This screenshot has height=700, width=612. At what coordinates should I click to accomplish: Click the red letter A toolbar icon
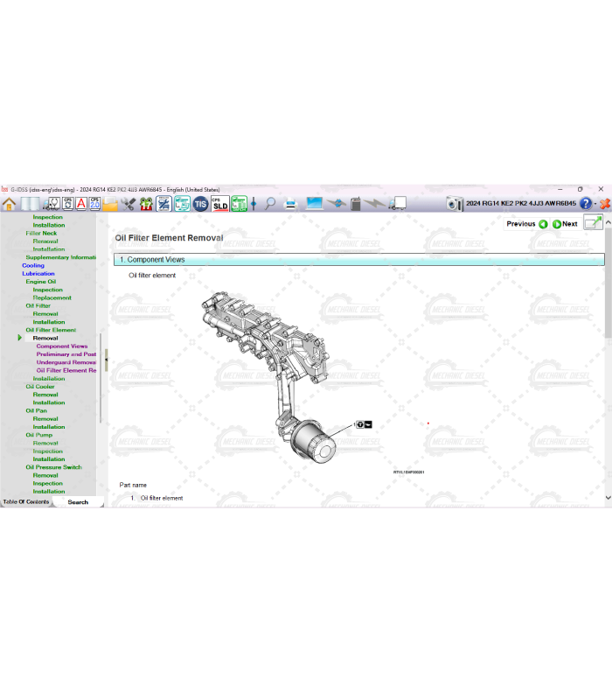pos(80,204)
